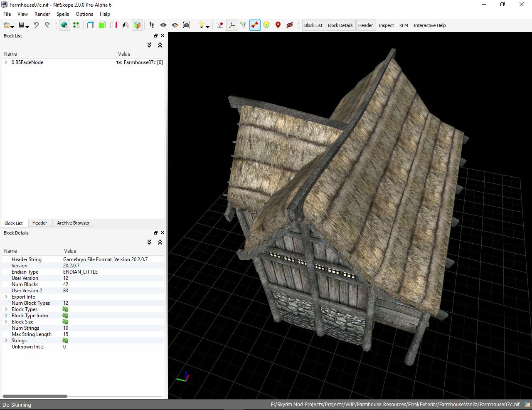Click refresh icon in Block Types row
Image resolution: width=532 pixels, height=410 pixels.
click(x=65, y=309)
